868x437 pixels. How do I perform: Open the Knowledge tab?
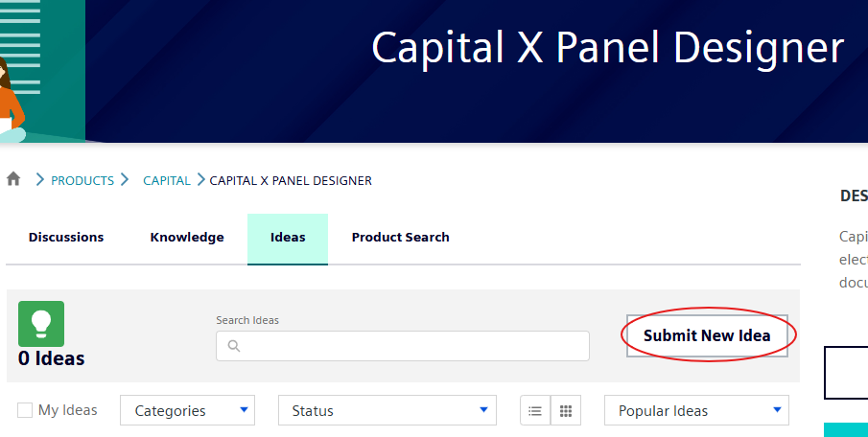[187, 238]
